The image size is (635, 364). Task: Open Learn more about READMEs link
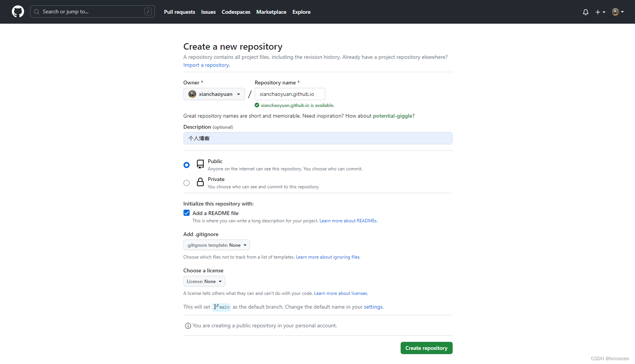348,221
